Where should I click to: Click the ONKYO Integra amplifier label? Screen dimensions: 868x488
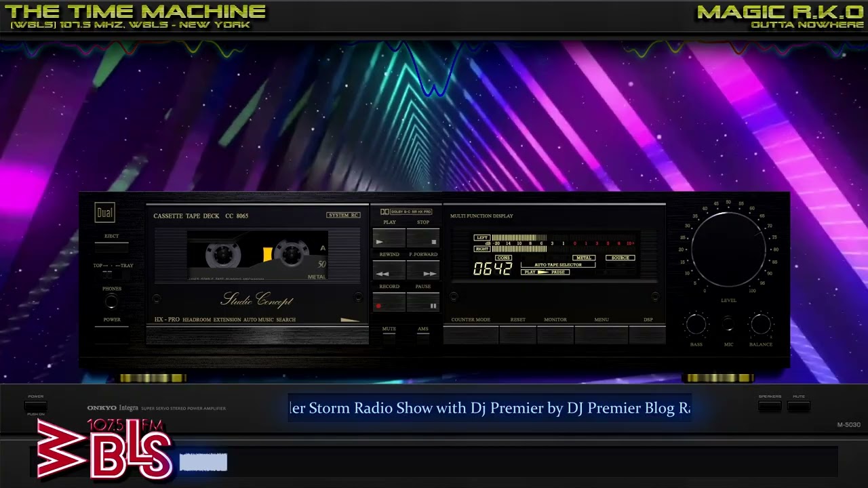coord(156,408)
